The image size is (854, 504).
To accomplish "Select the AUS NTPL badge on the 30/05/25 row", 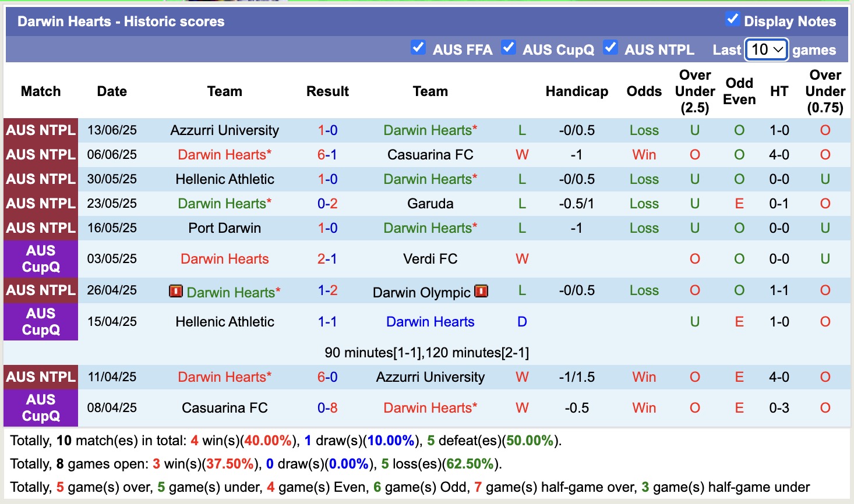I will click(40, 179).
